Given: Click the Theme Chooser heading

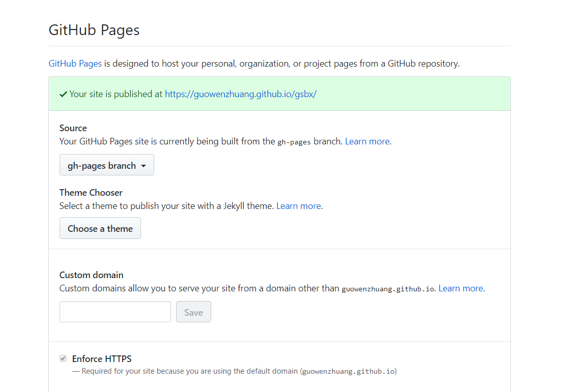Looking at the screenshot, I should 91,193.
